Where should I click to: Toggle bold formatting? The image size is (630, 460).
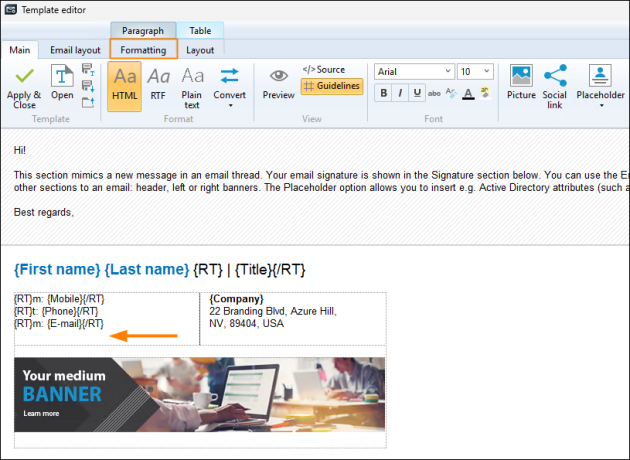point(384,93)
